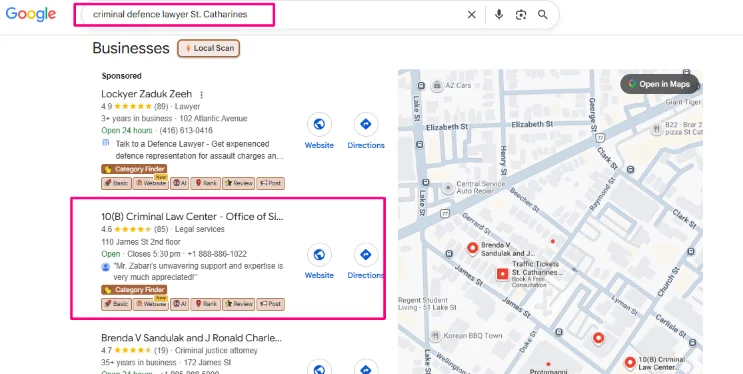
Task: Click Post tag under Lockyer Zaduk Zeeh
Action: (270, 183)
